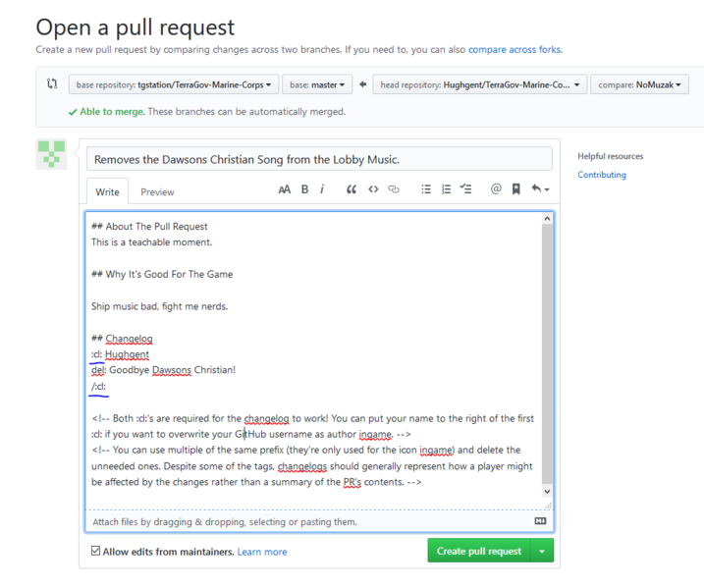Open the compare across forks link
This screenshot has width=704, height=588.
[514, 49]
